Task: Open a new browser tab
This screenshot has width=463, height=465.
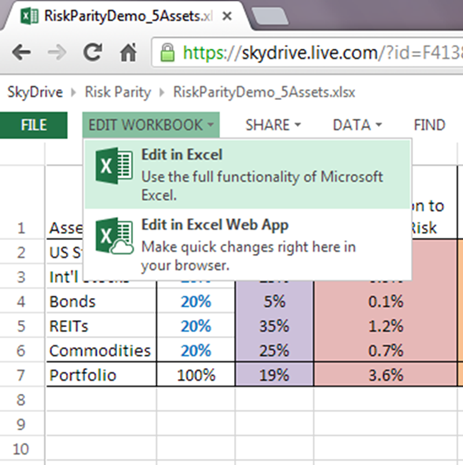Action: coord(270,16)
